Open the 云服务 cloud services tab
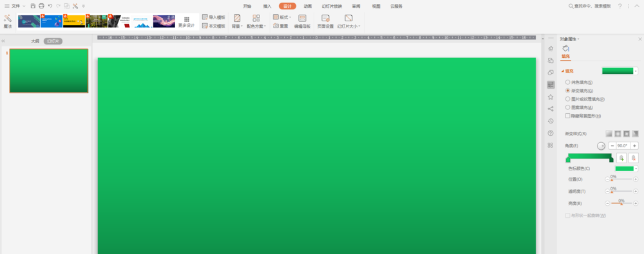Image resolution: width=644 pixels, height=254 pixels. pyautogui.click(x=396, y=6)
